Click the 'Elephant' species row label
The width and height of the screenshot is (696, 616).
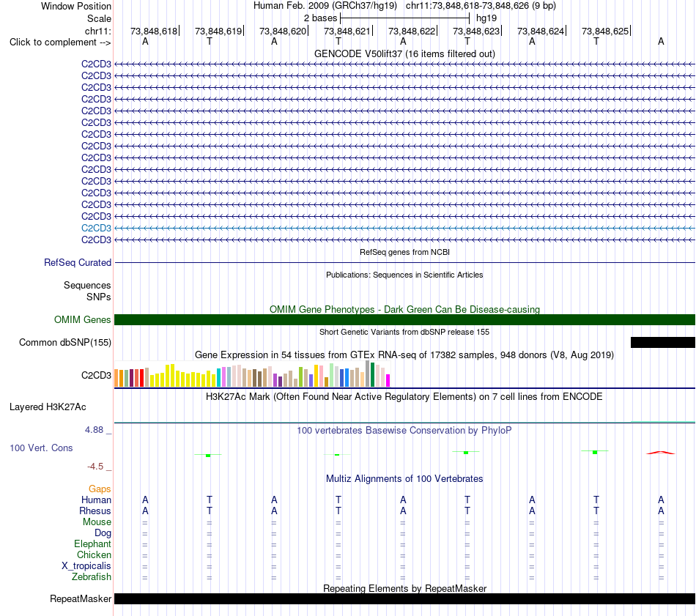coord(93,543)
